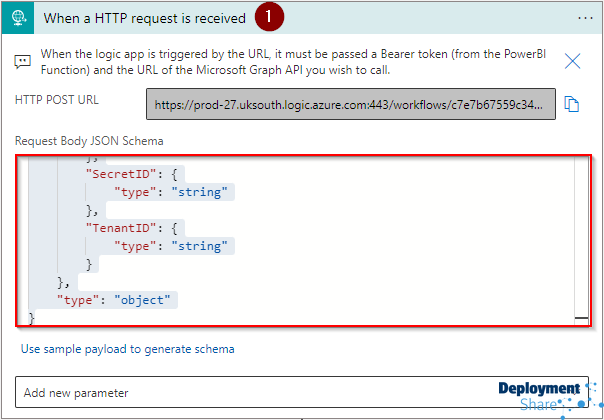Click 'Use sample payload to generate schema' link
Viewport: 604px width, 420px height.
click(128, 349)
